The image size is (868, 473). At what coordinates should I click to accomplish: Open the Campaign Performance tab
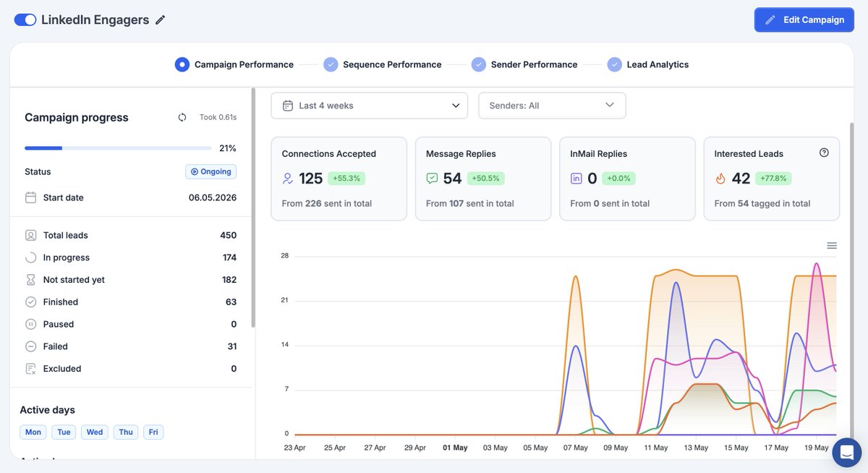click(x=234, y=64)
